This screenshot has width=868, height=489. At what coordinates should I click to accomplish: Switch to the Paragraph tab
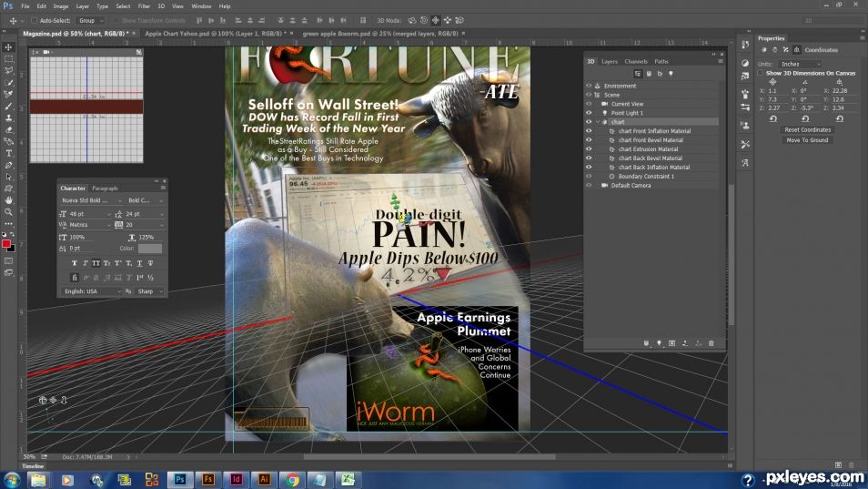105,188
